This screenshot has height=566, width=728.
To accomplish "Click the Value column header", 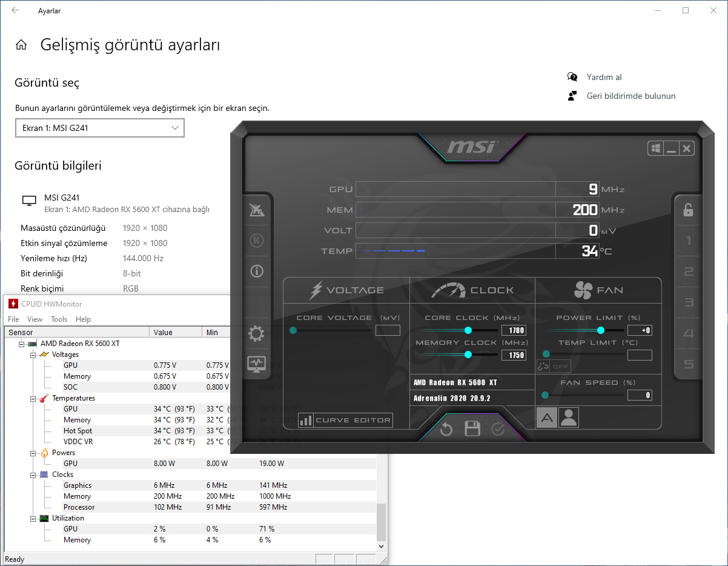I will pyautogui.click(x=176, y=332).
